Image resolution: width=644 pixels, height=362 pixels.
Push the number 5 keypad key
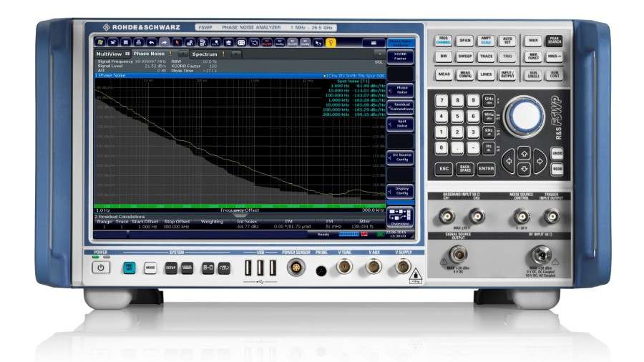coord(457,117)
